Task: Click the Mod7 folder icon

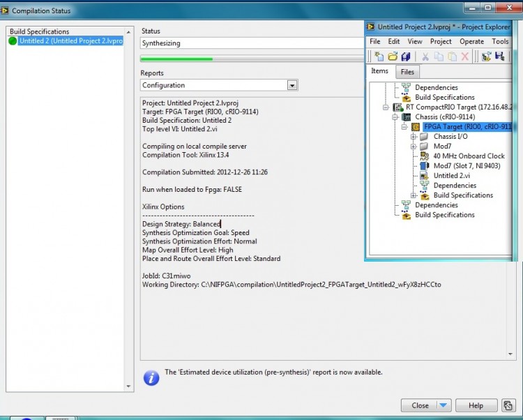Action: coord(424,146)
